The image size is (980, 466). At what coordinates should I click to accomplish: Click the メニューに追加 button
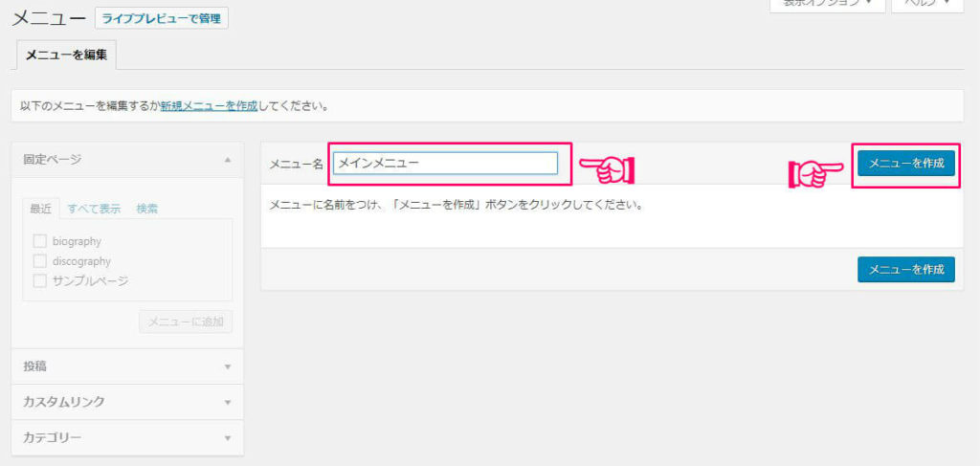click(186, 322)
